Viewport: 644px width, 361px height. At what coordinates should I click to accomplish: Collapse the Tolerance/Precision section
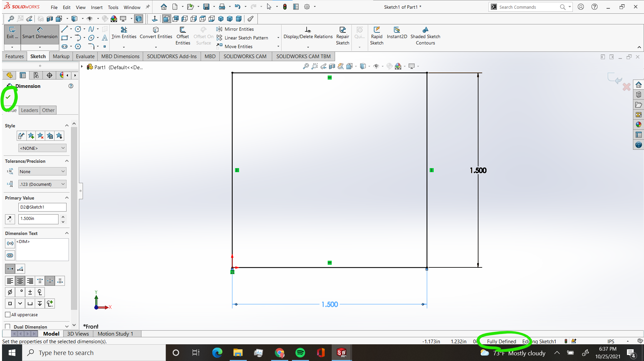[x=67, y=161]
